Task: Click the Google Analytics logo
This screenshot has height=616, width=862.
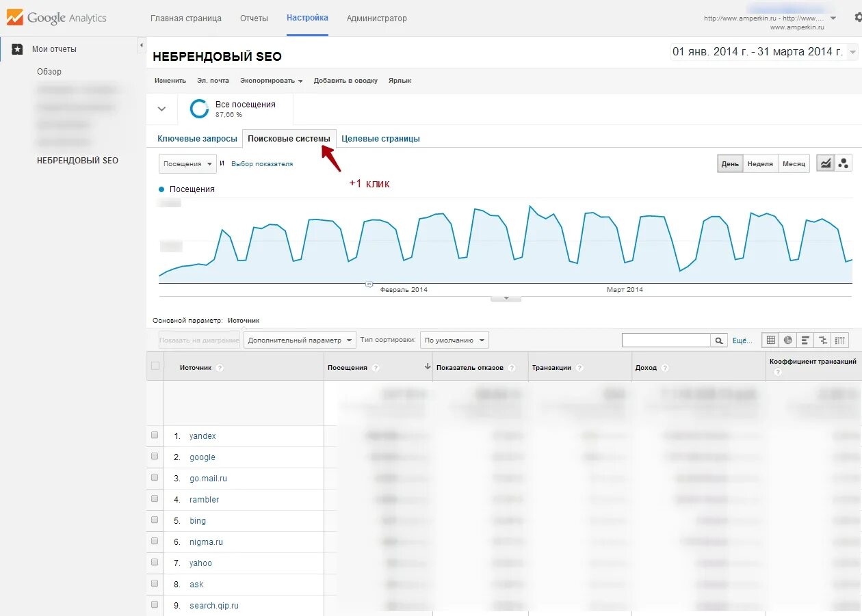Action: [57, 18]
